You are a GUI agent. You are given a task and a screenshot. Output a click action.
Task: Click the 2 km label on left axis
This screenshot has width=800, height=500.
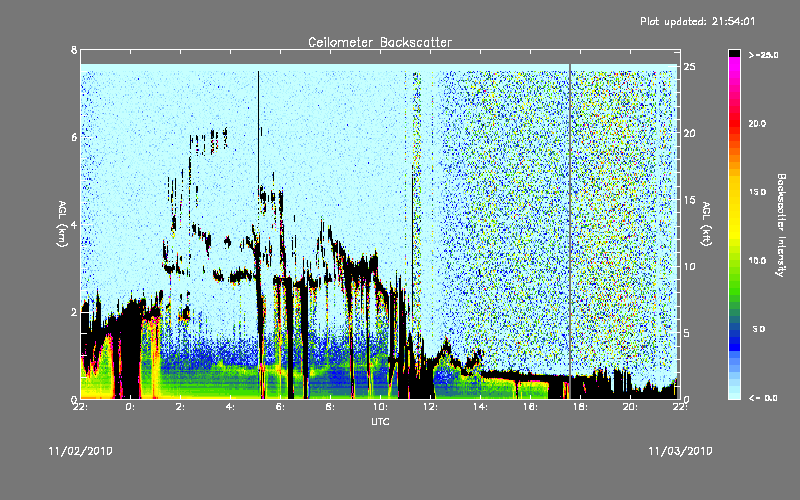[74, 312]
